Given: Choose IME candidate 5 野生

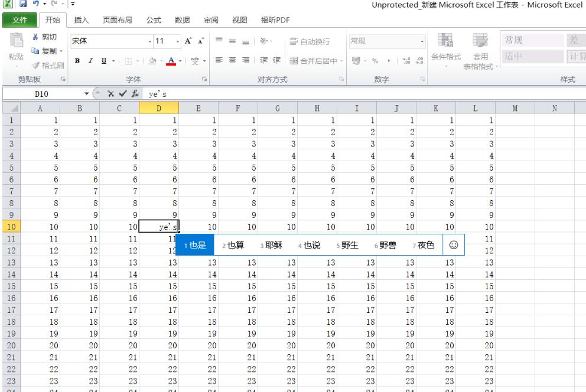Looking at the screenshot, I should point(347,245).
